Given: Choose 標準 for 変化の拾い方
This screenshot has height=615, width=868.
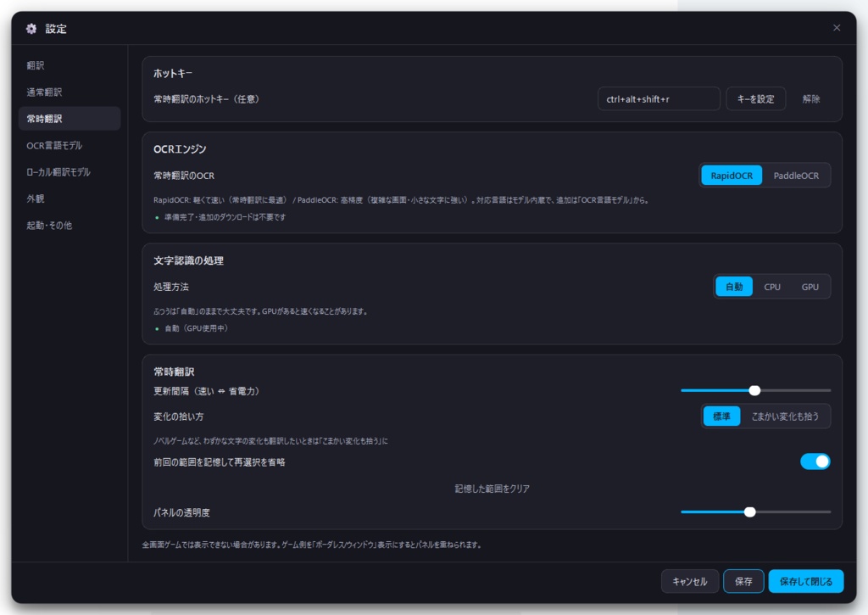Looking at the screenshot, I should click(x=721, y=417).
